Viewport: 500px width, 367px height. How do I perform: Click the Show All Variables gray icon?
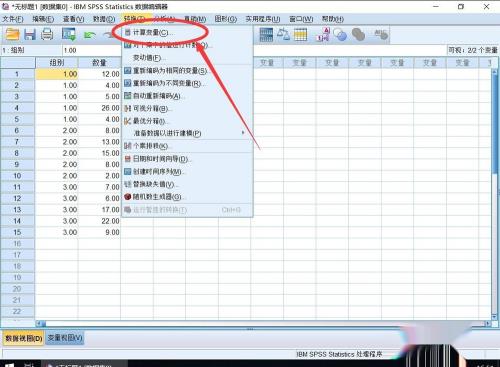point(358,35)
